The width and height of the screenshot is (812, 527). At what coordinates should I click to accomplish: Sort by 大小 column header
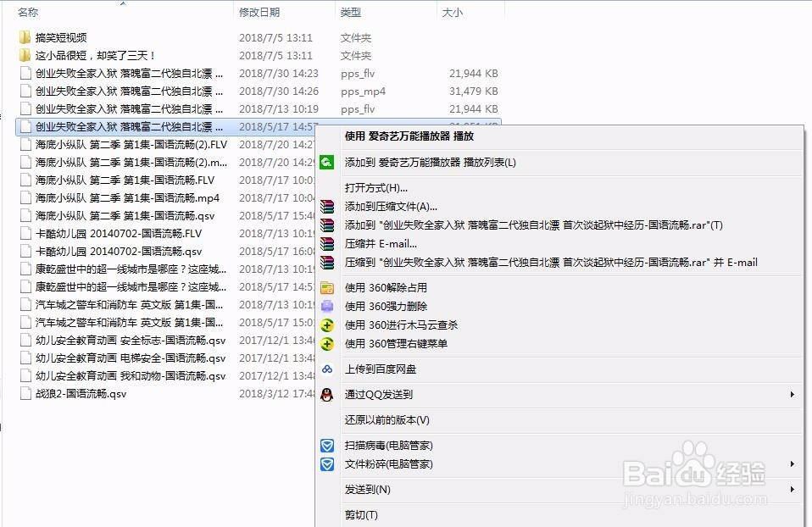[452, 12]
